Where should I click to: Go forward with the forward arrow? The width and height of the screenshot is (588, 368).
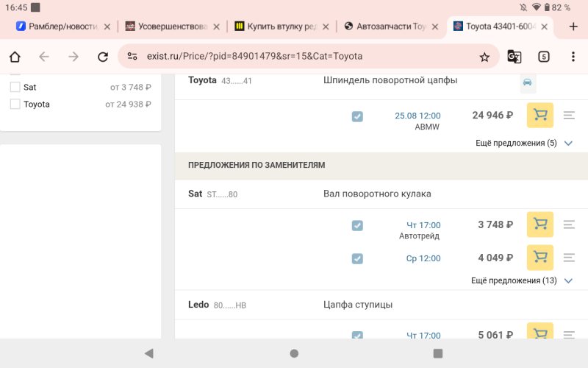[73, 57]
